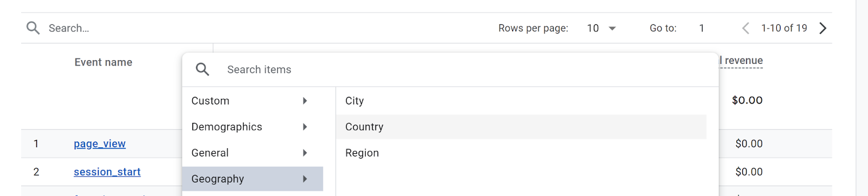The height and width of the screenshot is (196, 868).
Task: Open the Rows per page dropdown arrow
Action: coord(612,28)
